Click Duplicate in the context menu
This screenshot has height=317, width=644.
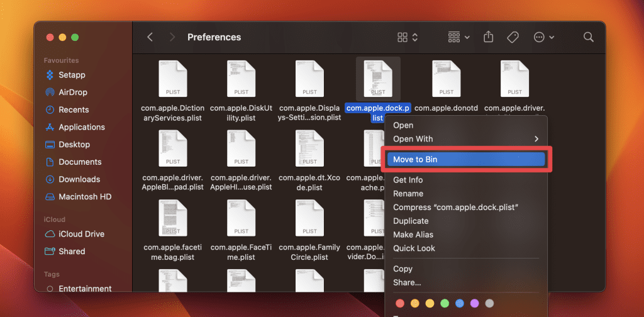pyautogui.click(x=411, y=221)
